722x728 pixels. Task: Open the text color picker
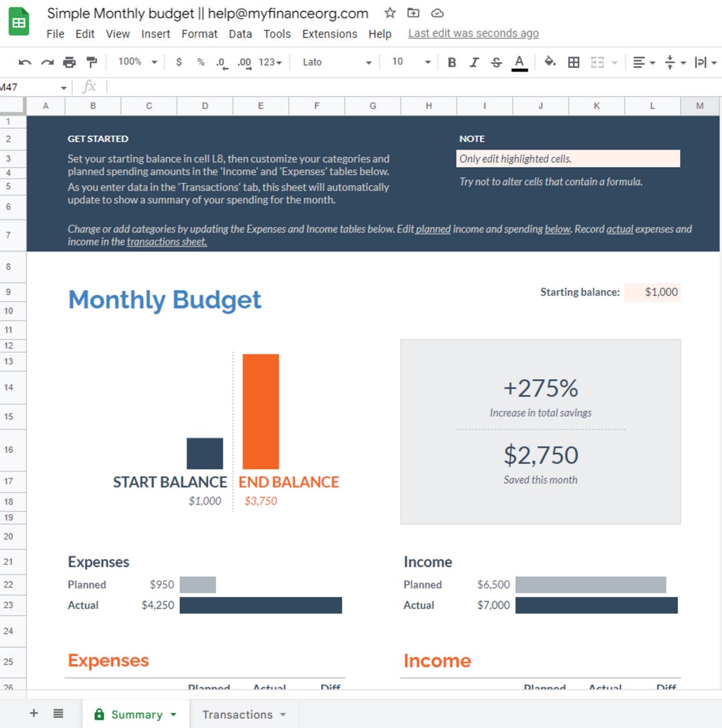pos(519,63)
